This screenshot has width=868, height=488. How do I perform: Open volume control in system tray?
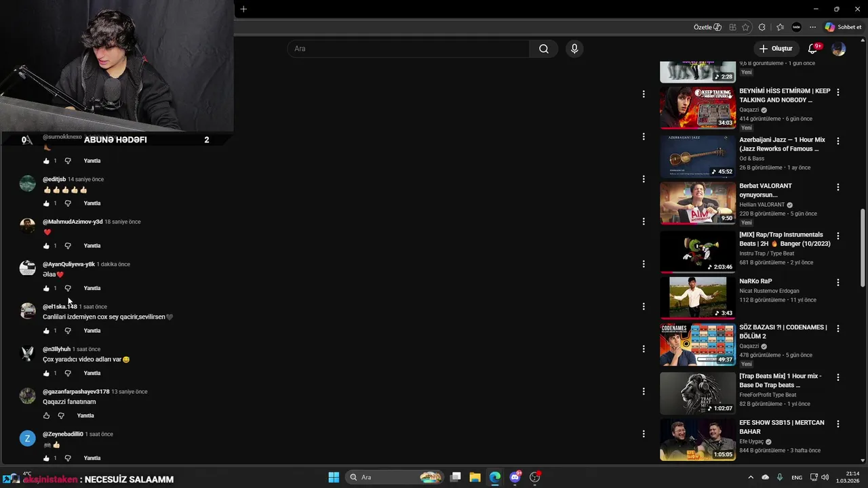click(x=825, y=477)
